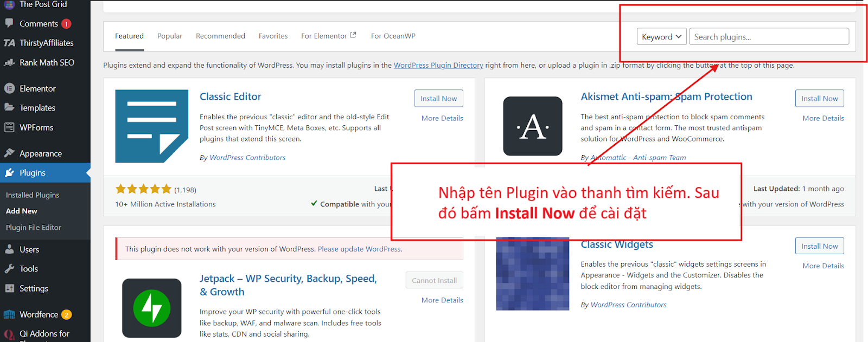Open the Jetpack plugin title link
This screenshot has width=868, height=342.
point(288,285)
